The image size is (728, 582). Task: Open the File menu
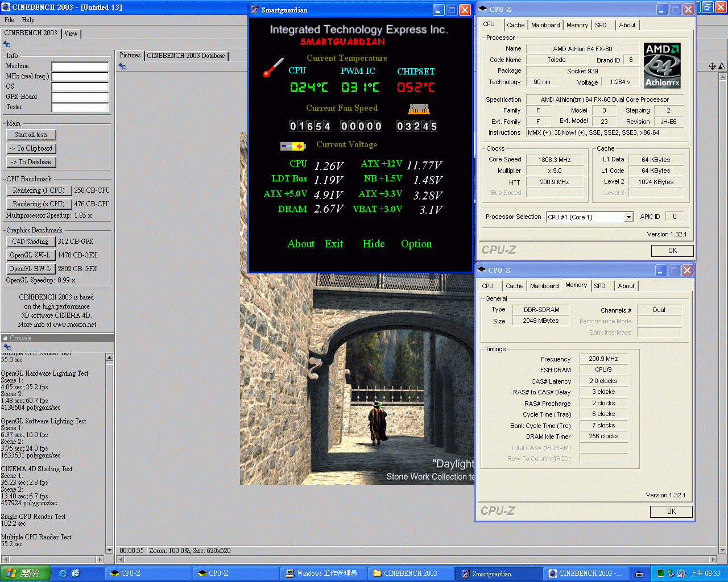point(9,20)
